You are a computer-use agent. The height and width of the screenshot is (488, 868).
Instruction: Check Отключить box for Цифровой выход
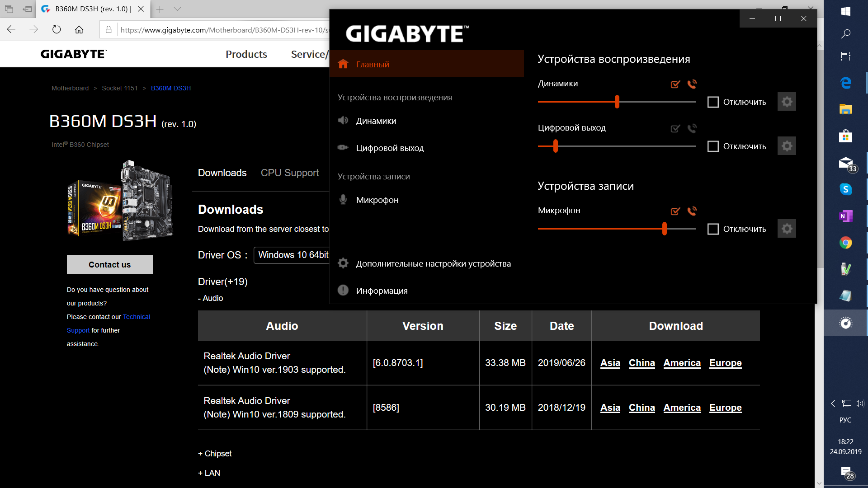[713, 146]
